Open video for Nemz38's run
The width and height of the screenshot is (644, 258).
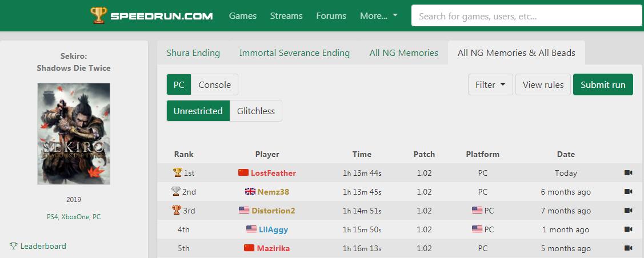629,192
